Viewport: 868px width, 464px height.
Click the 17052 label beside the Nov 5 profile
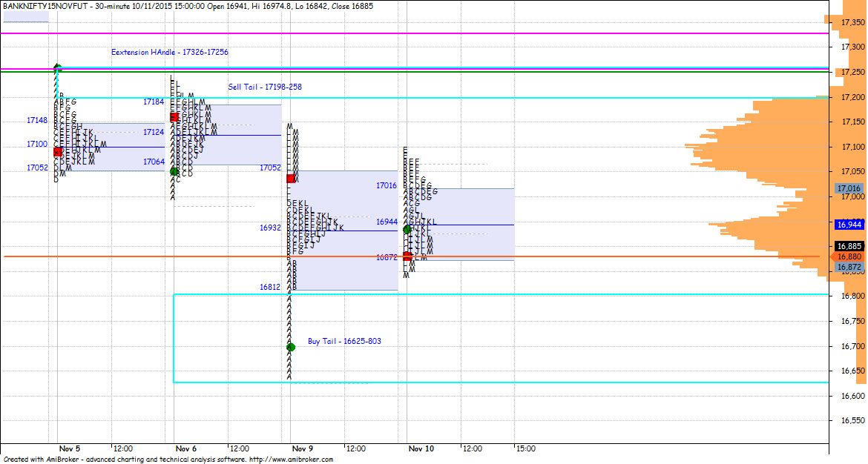37,168
